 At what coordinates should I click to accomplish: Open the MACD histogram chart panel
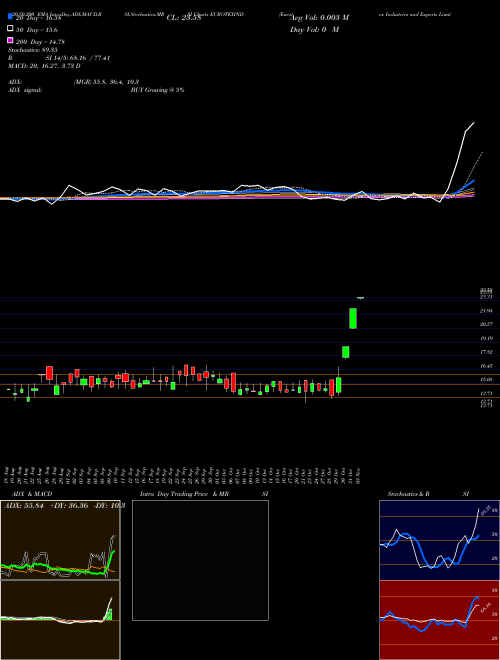coord(60,620)
